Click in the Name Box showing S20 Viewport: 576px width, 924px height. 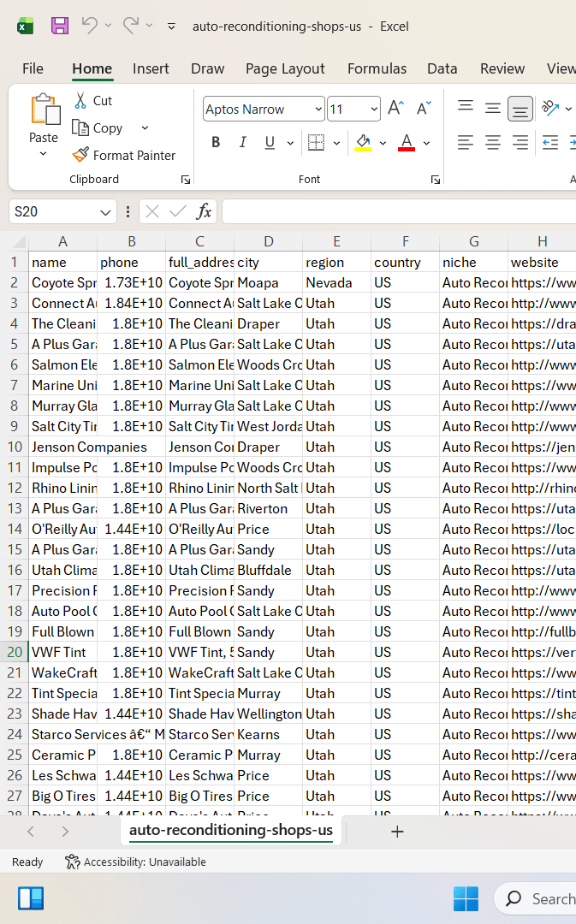tap(53, 211)
